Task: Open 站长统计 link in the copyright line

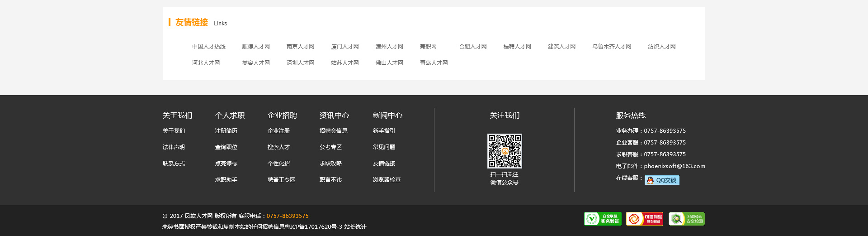Action: coord(355,227)
